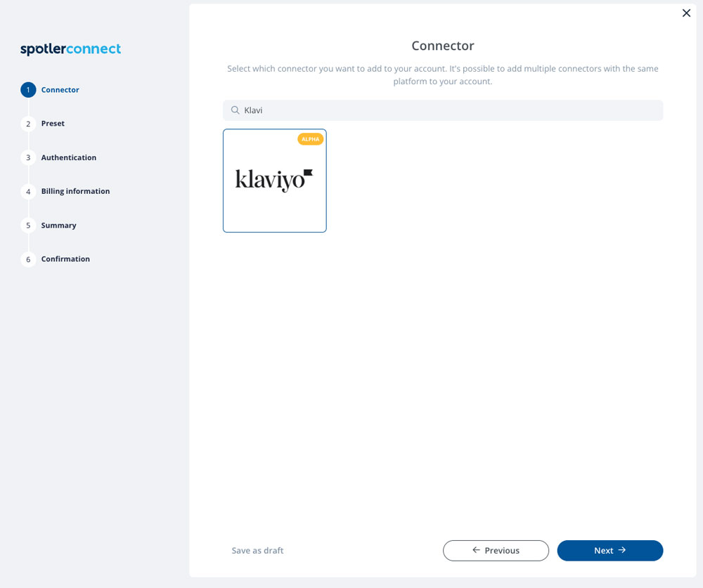Click the step 3 number circle
The image size is (703, 588).
click(x=28, y=157)
